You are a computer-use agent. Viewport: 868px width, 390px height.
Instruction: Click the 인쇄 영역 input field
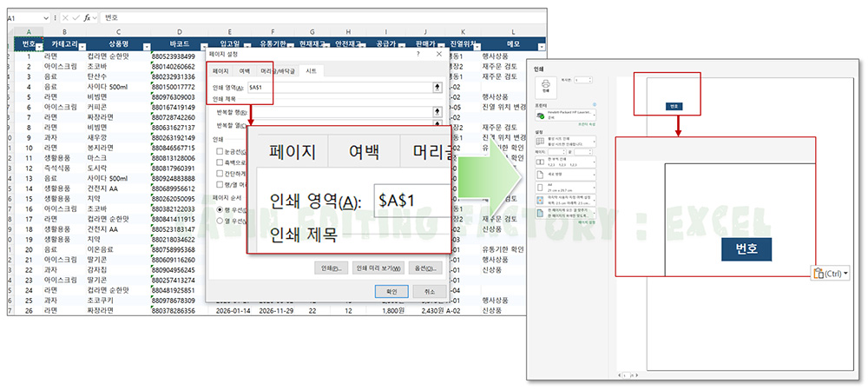(339, 87)
